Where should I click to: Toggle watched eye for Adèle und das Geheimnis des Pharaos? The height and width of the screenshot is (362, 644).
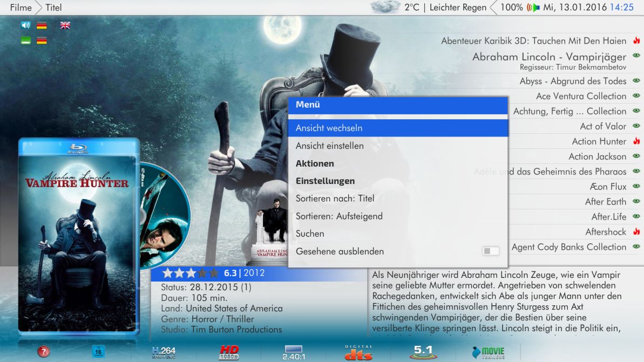(x=636, y=170)
